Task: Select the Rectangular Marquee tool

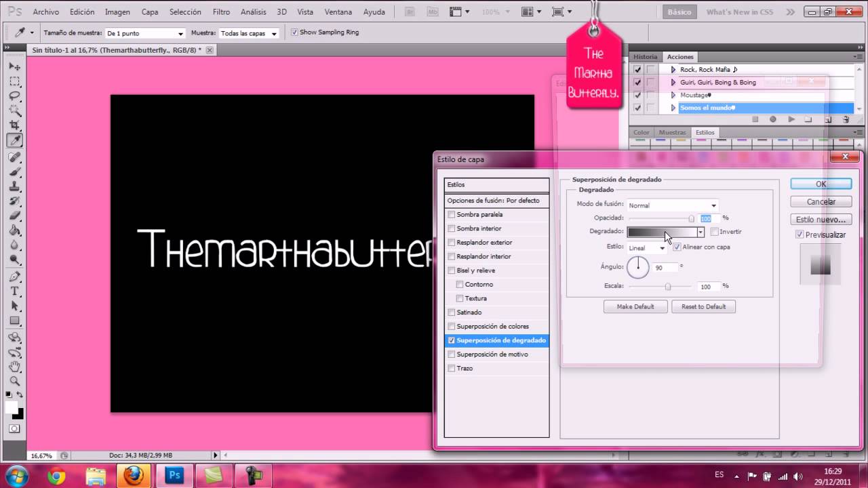Action: click(x=14, y=81)
